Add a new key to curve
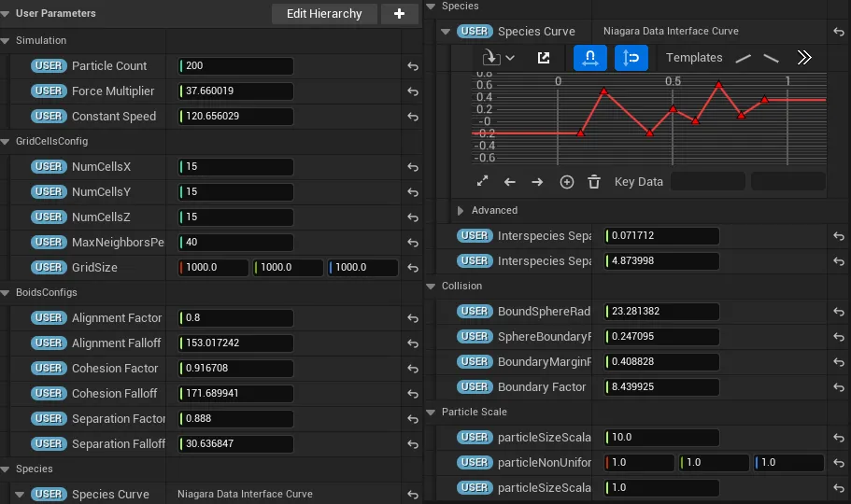 pyautogui.click(x=567, y=182)
